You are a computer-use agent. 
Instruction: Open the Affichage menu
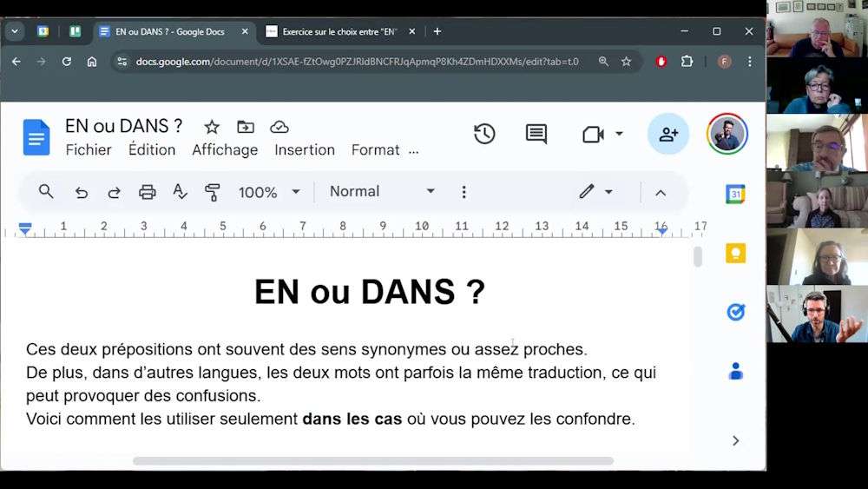click(x=225, y=150)
